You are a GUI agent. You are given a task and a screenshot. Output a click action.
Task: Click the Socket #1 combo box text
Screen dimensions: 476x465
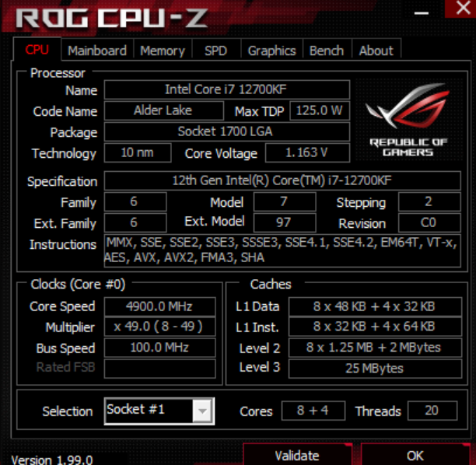135,410
